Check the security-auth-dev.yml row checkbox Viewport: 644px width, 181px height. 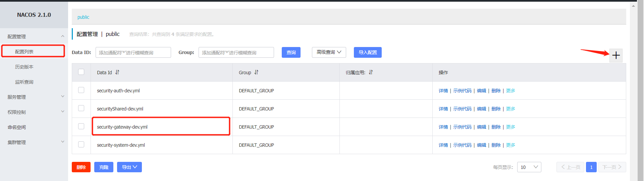click(81, 90)
